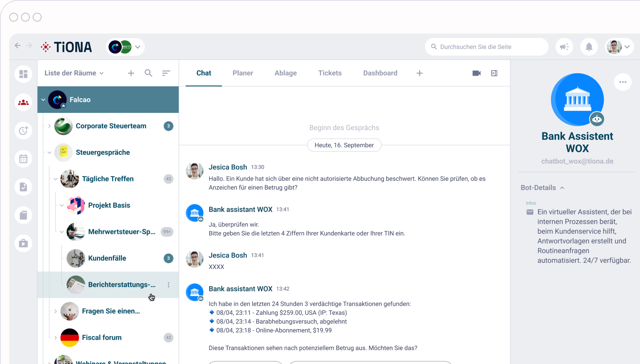Open the workspace switcher dropdown
Image resolution: width=640 pixels, height=364 pixels.
click(x=125, y=47)
